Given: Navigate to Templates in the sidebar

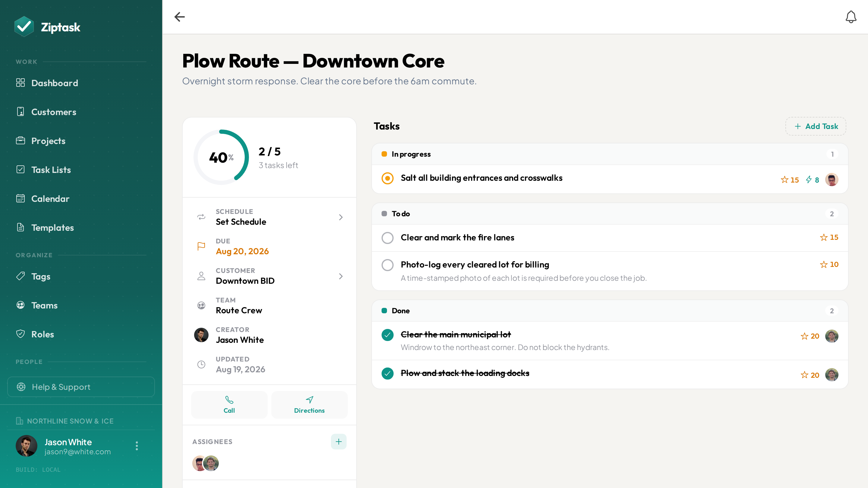Looking at the screenshot, I should click(52, 228).
